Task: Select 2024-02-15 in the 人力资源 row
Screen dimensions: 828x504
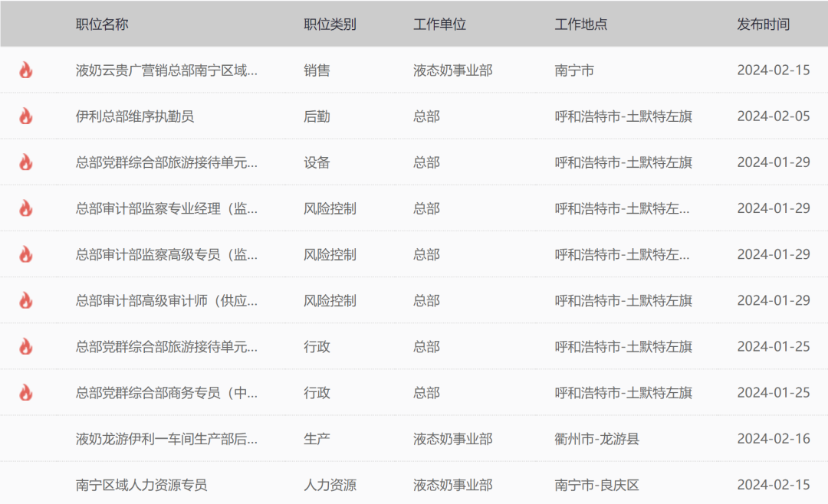Action: coord(774,485)
